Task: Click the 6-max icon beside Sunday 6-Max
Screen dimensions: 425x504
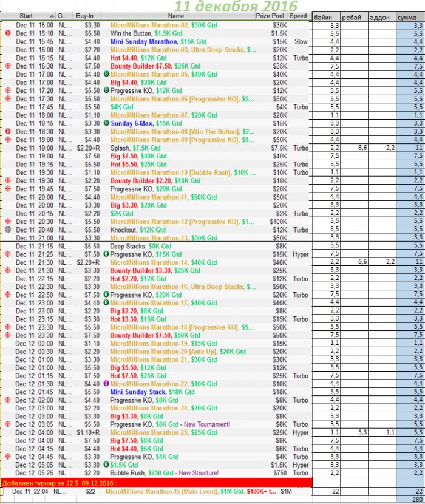Action: [107, 123]
